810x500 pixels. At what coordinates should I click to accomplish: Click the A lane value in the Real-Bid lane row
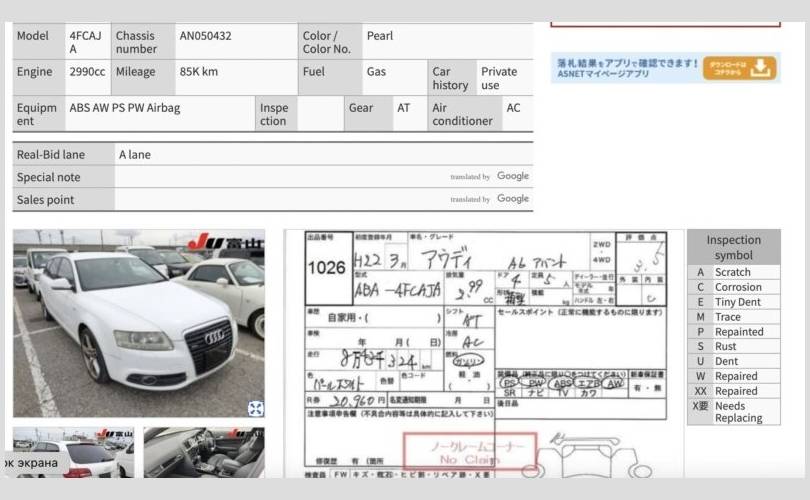[x=135, y=155]
